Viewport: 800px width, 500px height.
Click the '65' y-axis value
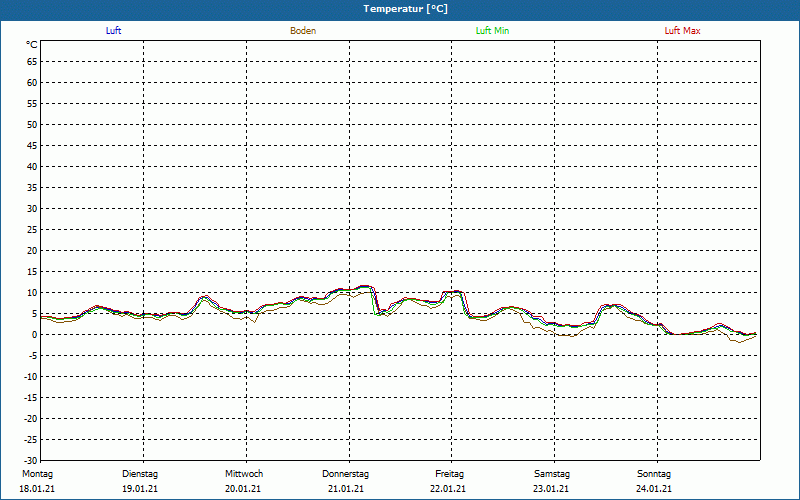32,62
